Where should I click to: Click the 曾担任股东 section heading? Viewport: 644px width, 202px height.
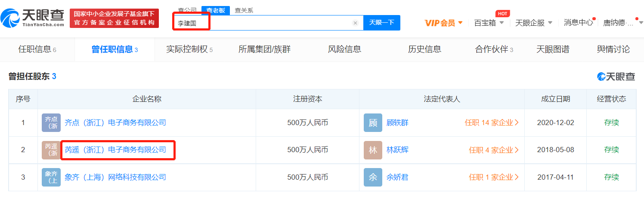click(x=32, y=77)
